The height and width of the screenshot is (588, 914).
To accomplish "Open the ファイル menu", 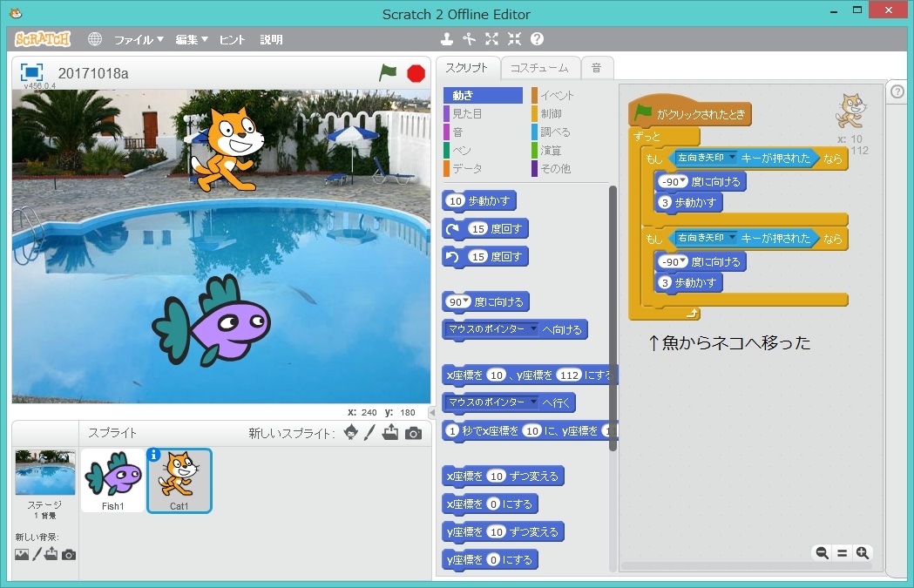I will point(139,40).
